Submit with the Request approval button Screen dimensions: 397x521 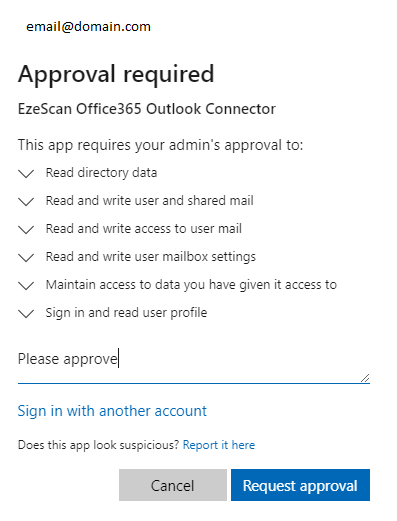tap(300, 485)
